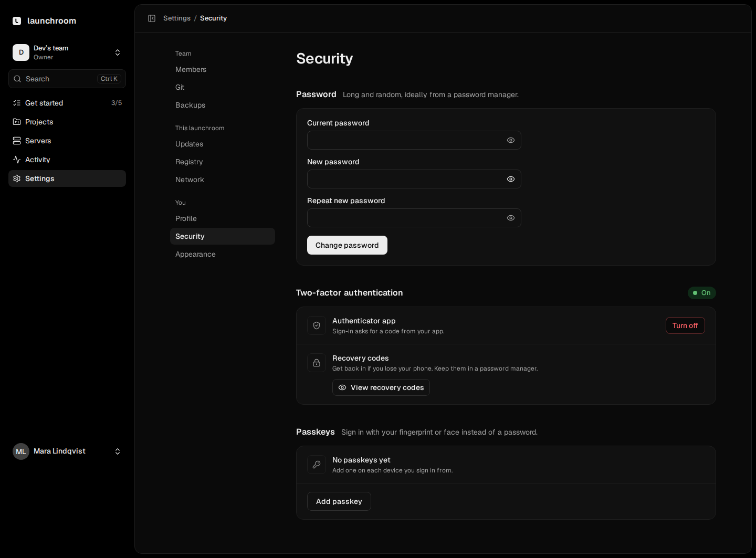Click Mara Lindqvist's ML avatar

(21, 451)
